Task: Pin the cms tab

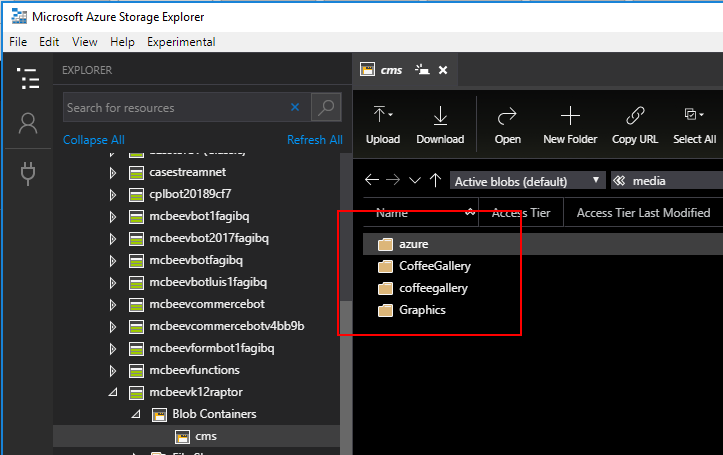Action: pos(422,70)
